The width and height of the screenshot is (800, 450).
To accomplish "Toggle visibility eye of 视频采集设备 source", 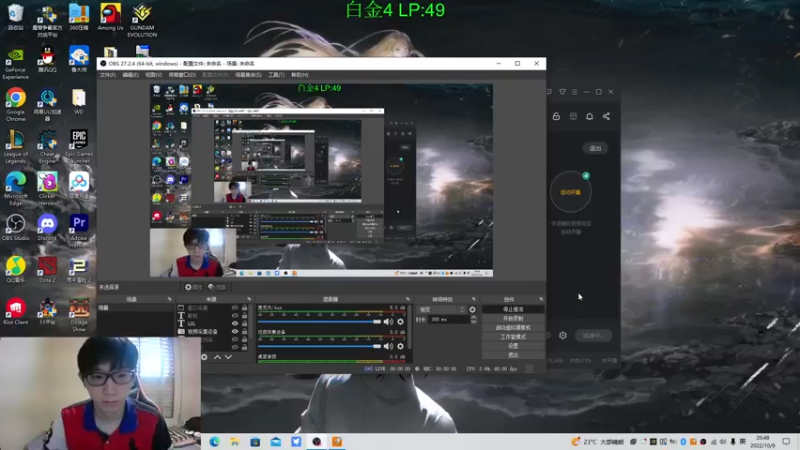I will (x=235, y=331).
